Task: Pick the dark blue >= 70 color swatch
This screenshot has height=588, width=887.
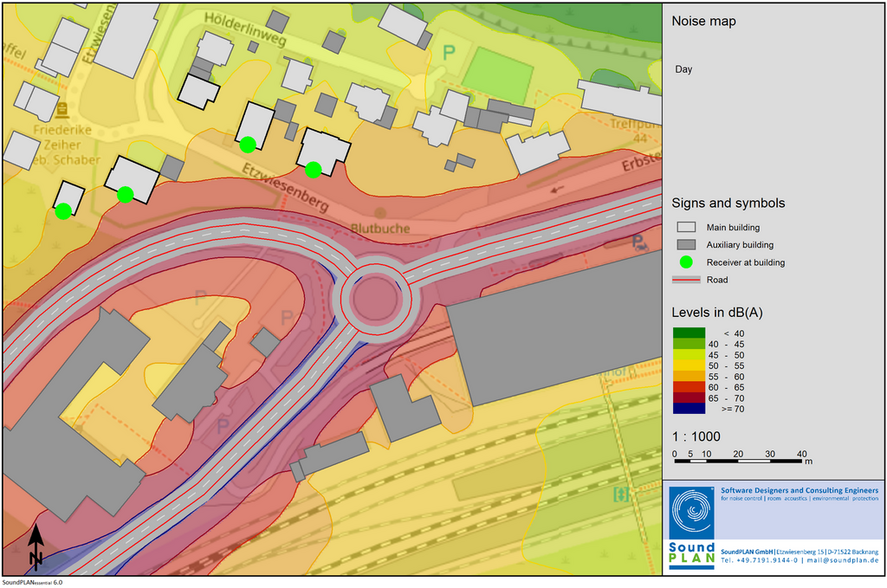Action: tap(690, 409)
